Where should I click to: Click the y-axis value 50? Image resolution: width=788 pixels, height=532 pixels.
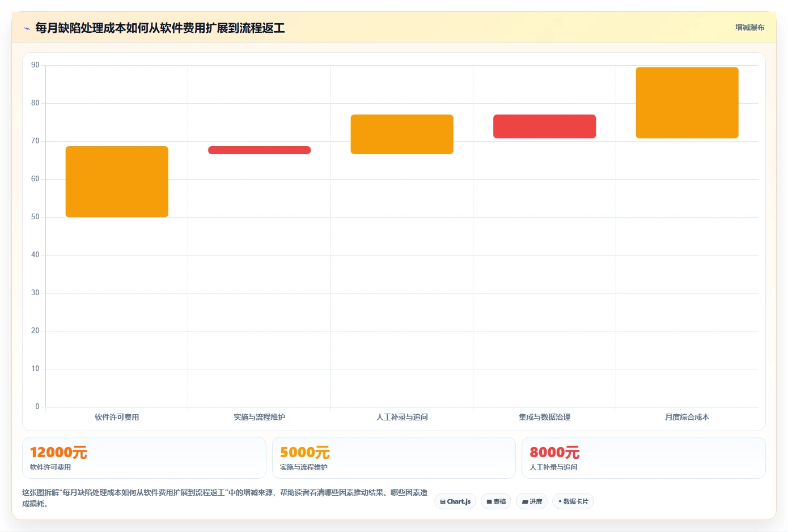[x=35, y=217]
